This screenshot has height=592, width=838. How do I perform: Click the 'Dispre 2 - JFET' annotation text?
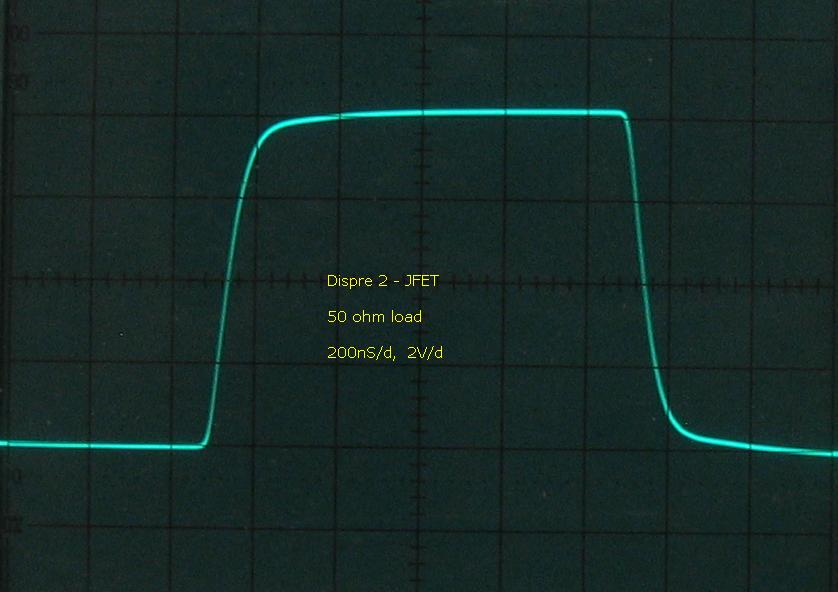tap(383, 281)
